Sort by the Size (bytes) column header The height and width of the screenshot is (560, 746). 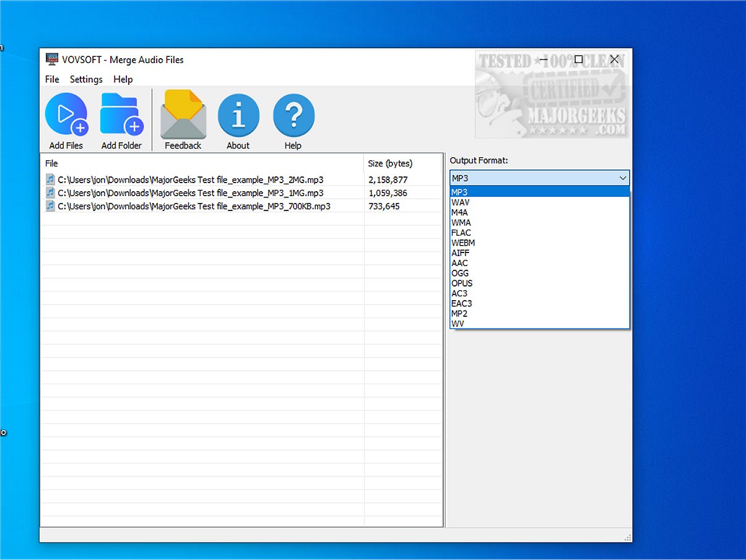pos(403,163)
